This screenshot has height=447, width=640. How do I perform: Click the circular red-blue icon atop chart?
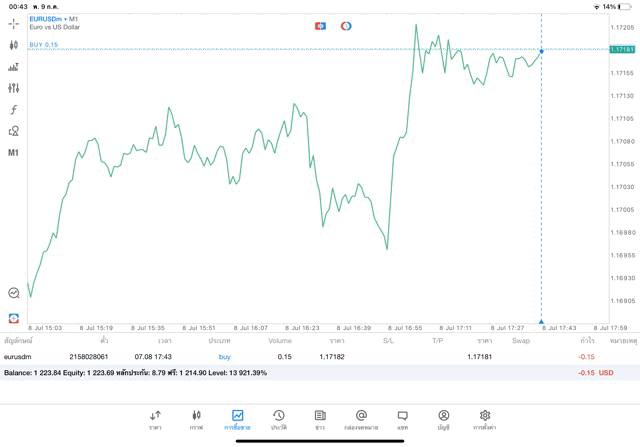tap(346, 25)
